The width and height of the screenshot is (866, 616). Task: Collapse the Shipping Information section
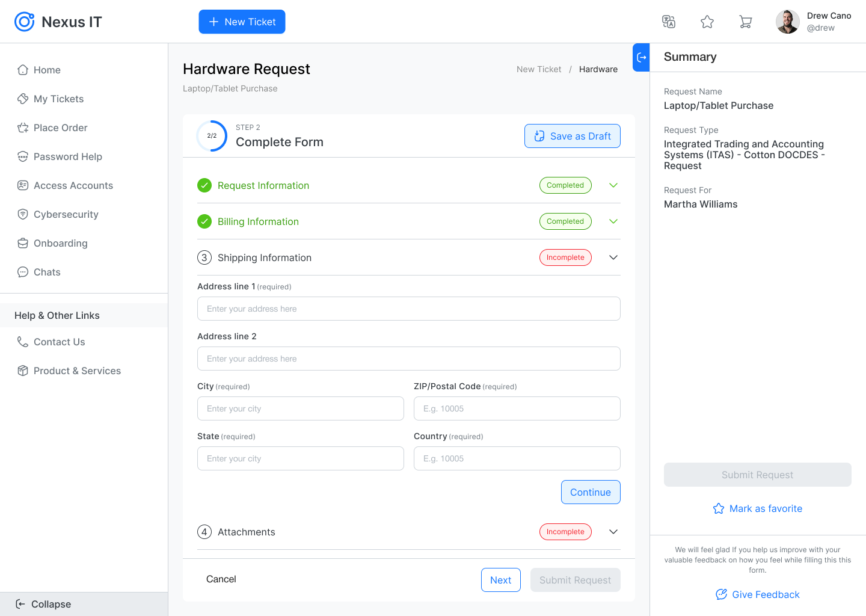[613, 257]
